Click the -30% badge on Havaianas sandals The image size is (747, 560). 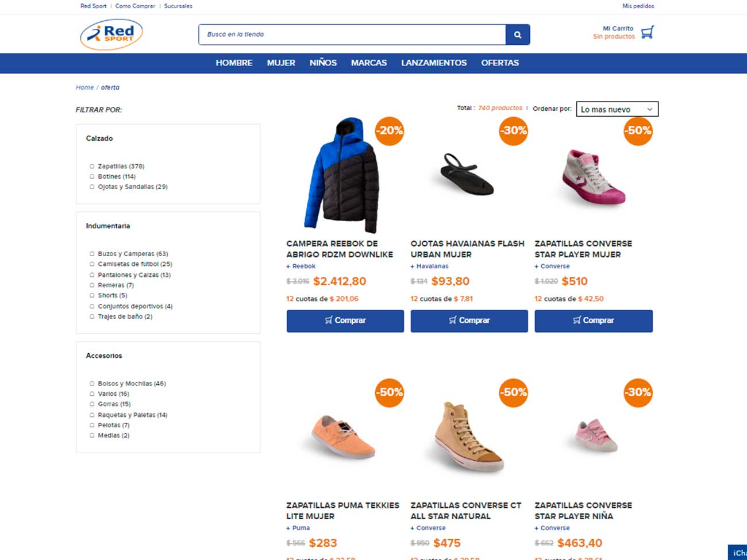click(x=513, y=131)
